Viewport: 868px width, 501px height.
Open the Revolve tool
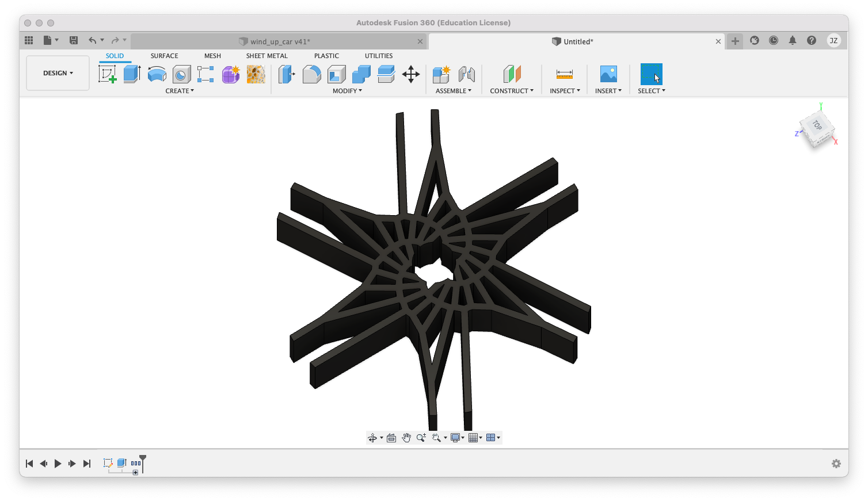pos(157,74)
